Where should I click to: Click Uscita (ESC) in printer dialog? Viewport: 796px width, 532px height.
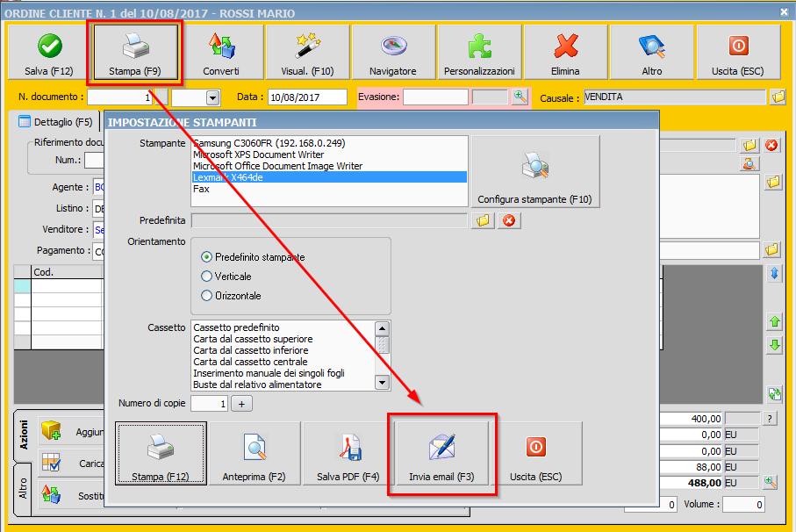[536, 453]
